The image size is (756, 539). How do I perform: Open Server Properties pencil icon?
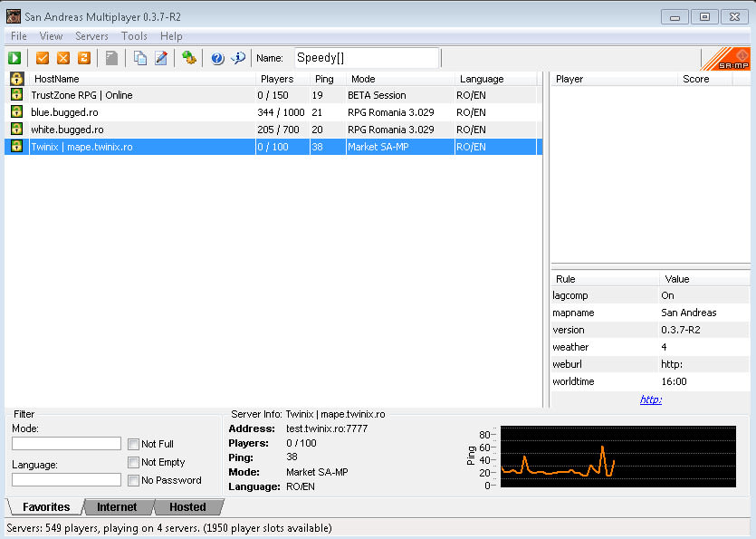[161, 58]
